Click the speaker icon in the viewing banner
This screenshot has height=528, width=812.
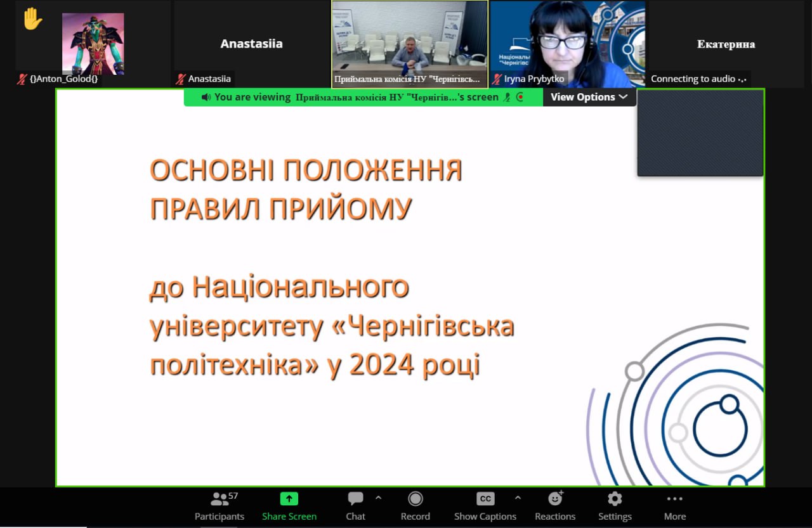tap(206, 97)
